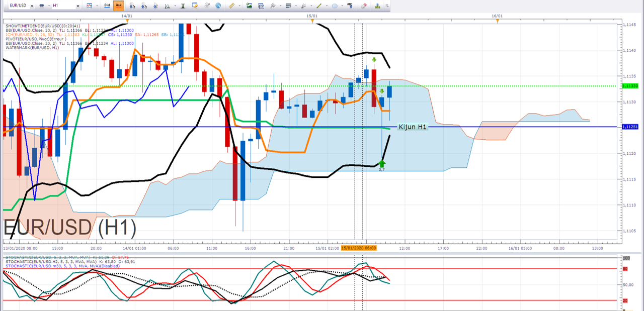Click the stacked chart windows icon
This screenshot has width=644, height=311.
coord(261,6)
